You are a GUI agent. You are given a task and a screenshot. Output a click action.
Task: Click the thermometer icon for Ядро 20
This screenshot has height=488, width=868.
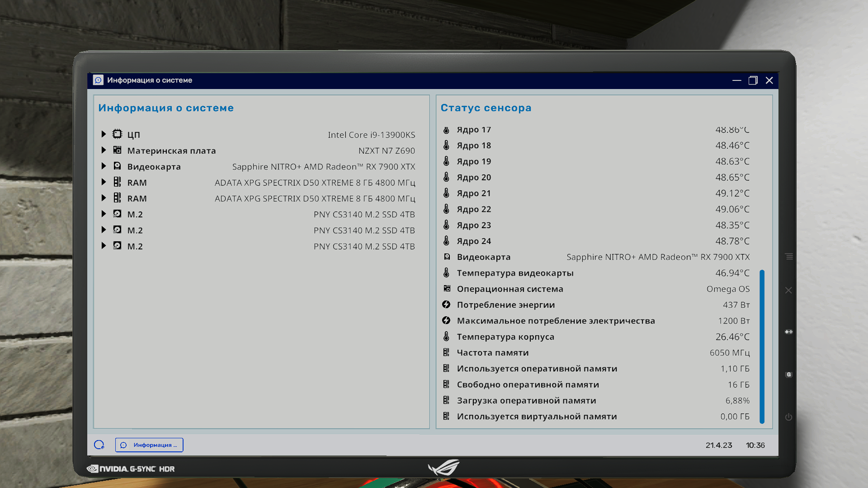tap(446, 177)
